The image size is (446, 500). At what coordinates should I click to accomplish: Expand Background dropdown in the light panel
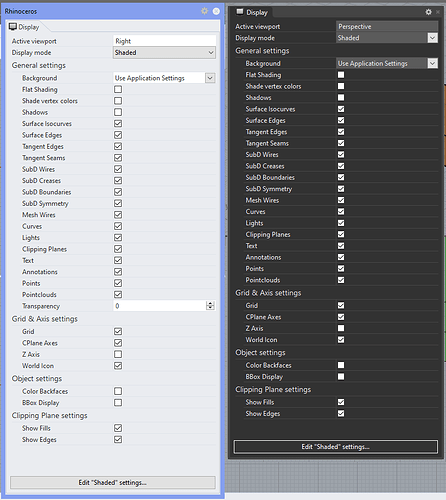[210, 78]
